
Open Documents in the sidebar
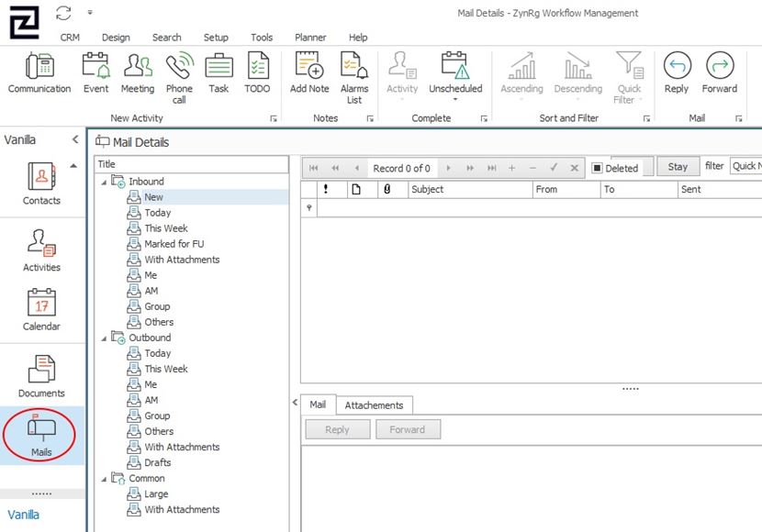click(x=41, y=376)
